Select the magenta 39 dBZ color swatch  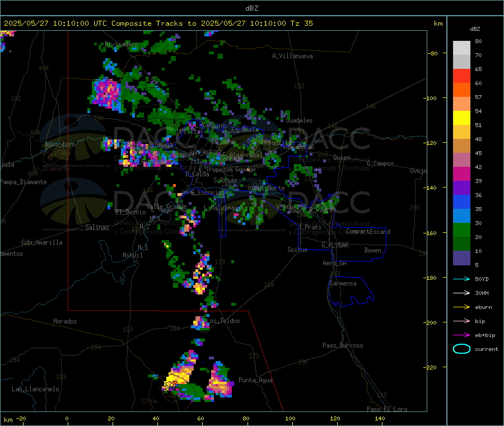click(x=461, y=174)
